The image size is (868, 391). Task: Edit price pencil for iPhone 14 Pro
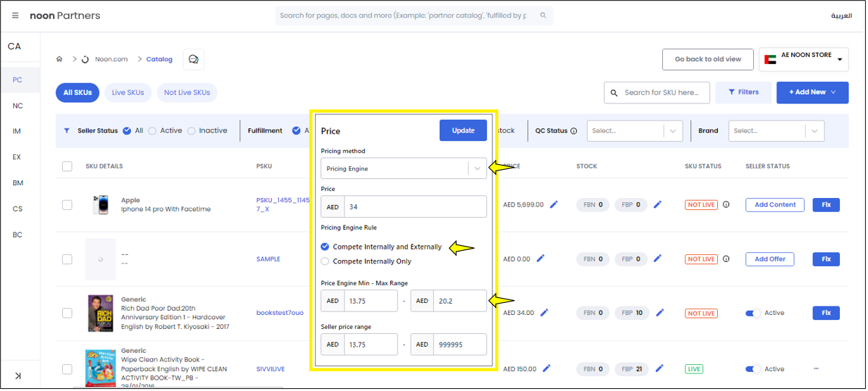pos(554,205)
